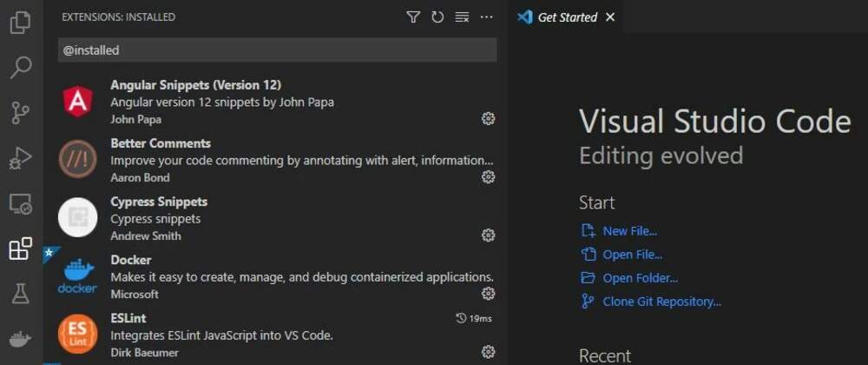The height and width of the screenshot is (365, 868).
Task: Click the filter extensions funnel icon
Action: tap(413, 17)
